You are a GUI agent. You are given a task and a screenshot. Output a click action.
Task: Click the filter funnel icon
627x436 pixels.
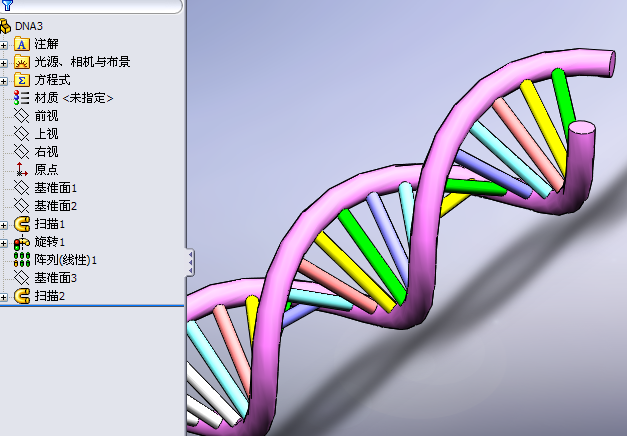click(7, 5)
